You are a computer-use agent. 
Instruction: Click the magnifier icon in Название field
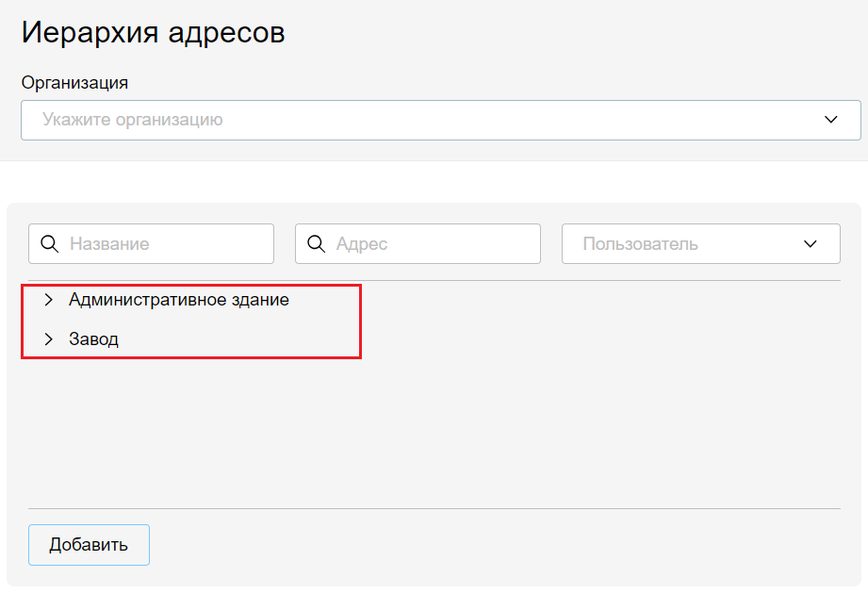click(50, 244)
